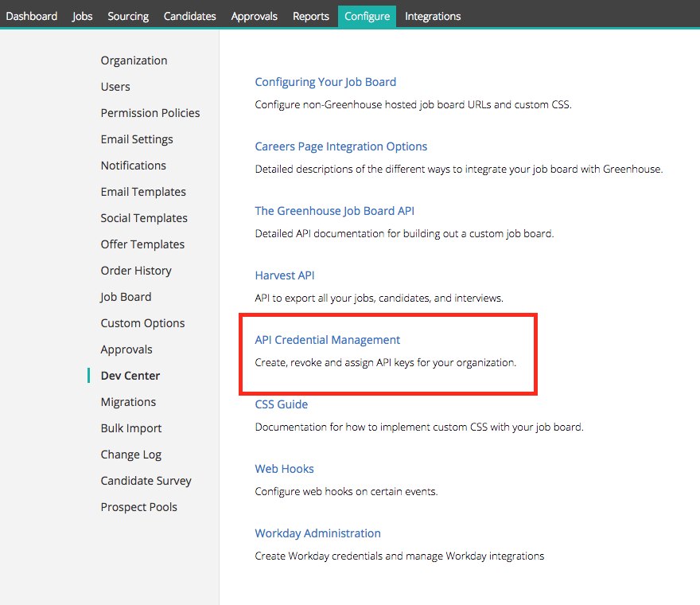
Task: Click 'Configure non-Greenhouse hosted job board URLs' text
Action: [x=414, y=104]
